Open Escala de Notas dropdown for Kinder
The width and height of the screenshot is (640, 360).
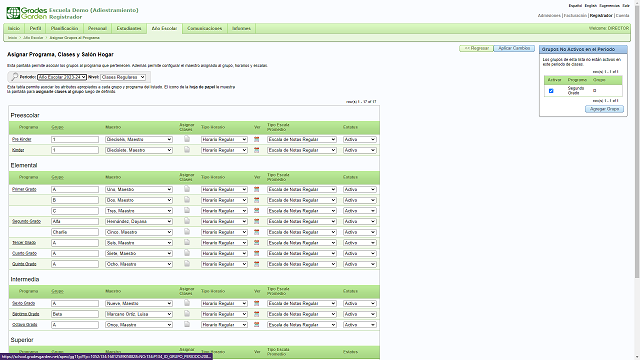click(x=302, y=150)
